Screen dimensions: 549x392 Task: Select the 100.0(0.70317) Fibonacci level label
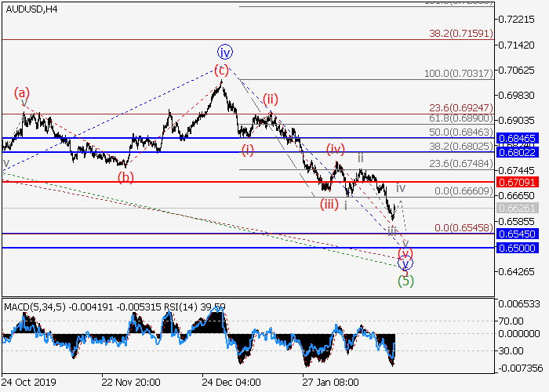[x=456, y=73]
